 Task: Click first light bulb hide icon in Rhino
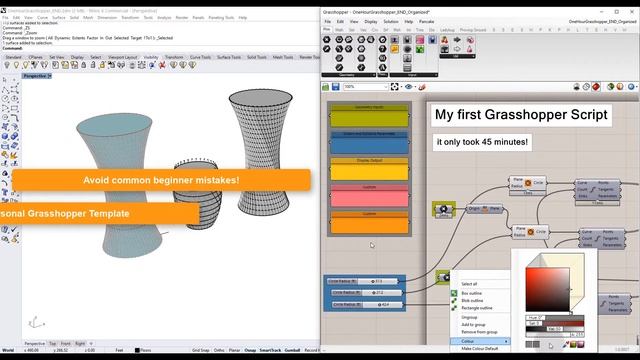[x=7, y=65]
